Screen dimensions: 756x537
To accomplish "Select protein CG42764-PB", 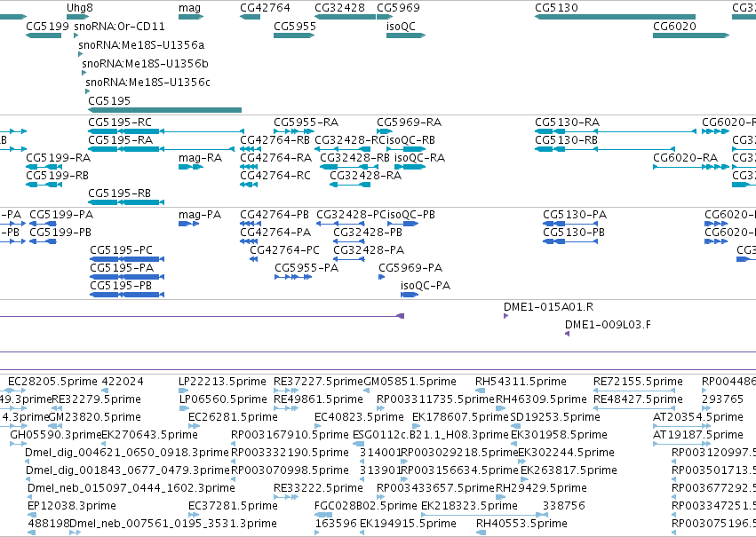I will (x=251, y=224).
